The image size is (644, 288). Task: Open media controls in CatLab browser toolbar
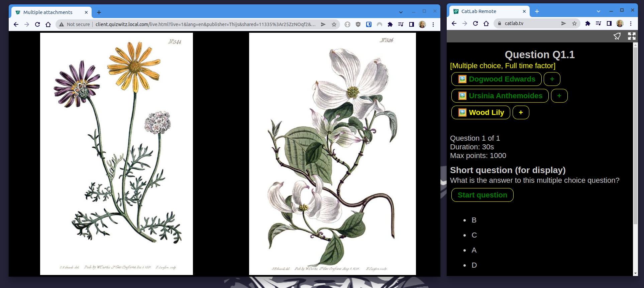[598, 23]
